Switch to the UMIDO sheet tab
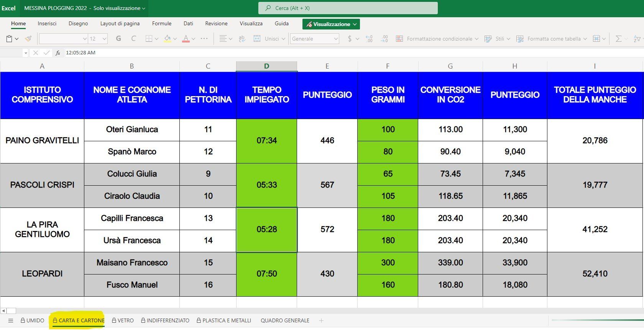Image resolution: width=644 pixels, height=330 pixels. [33, 320]
